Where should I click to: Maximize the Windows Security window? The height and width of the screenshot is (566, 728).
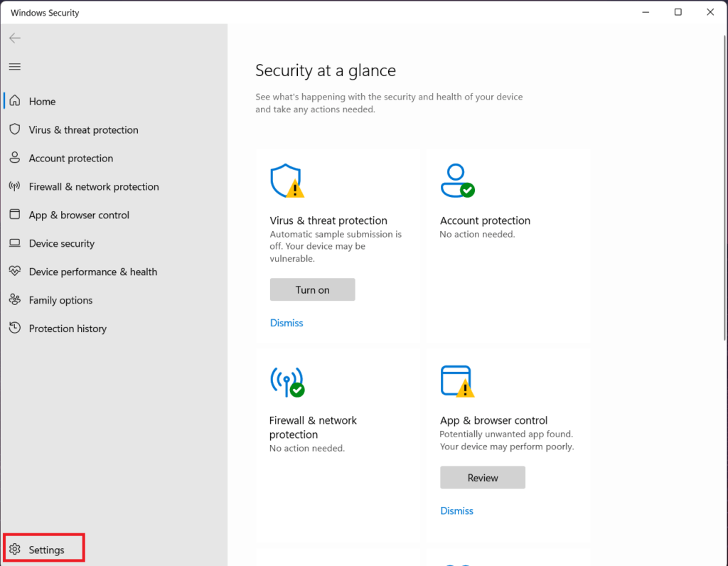(678, 12)
